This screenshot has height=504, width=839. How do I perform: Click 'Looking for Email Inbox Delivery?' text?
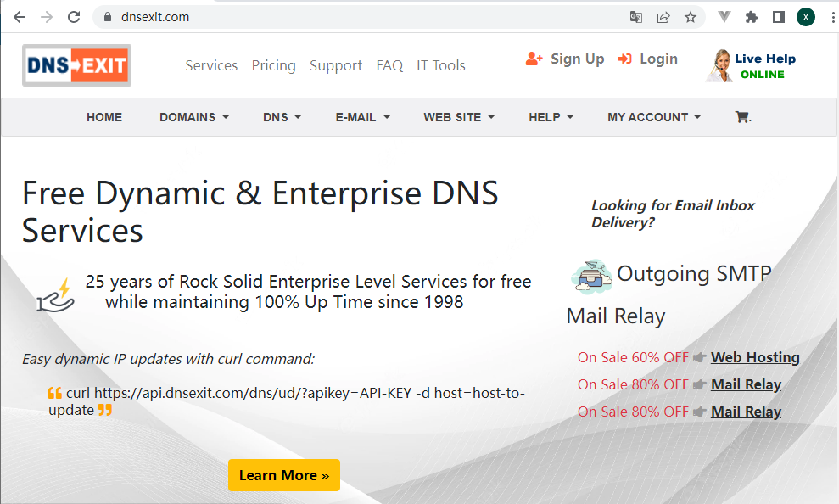pos(673,214)
